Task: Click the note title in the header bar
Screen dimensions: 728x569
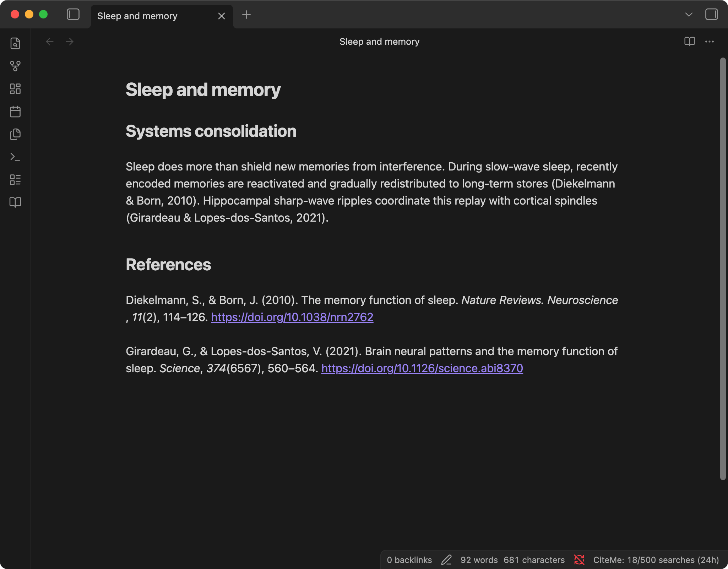Action: (x=379, y=42)
